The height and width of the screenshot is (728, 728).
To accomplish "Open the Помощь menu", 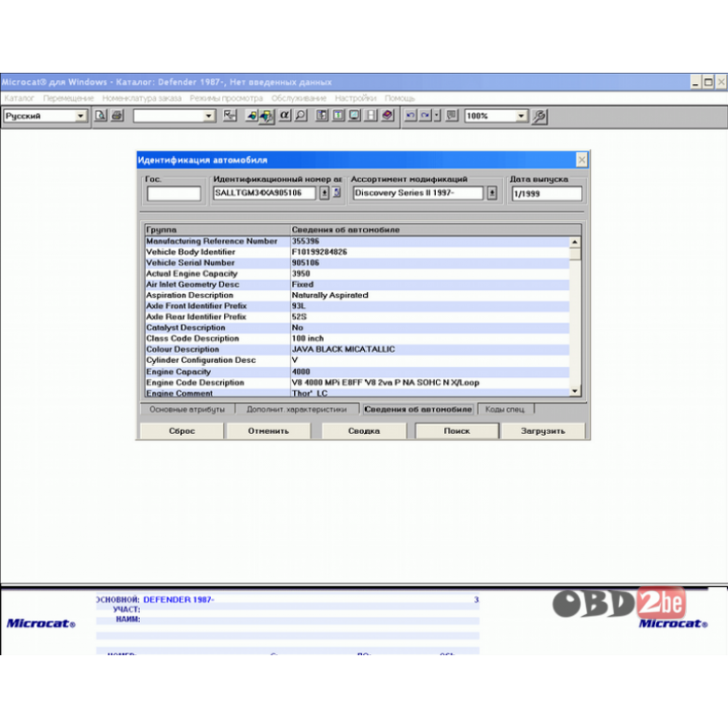I will [399, 98].
